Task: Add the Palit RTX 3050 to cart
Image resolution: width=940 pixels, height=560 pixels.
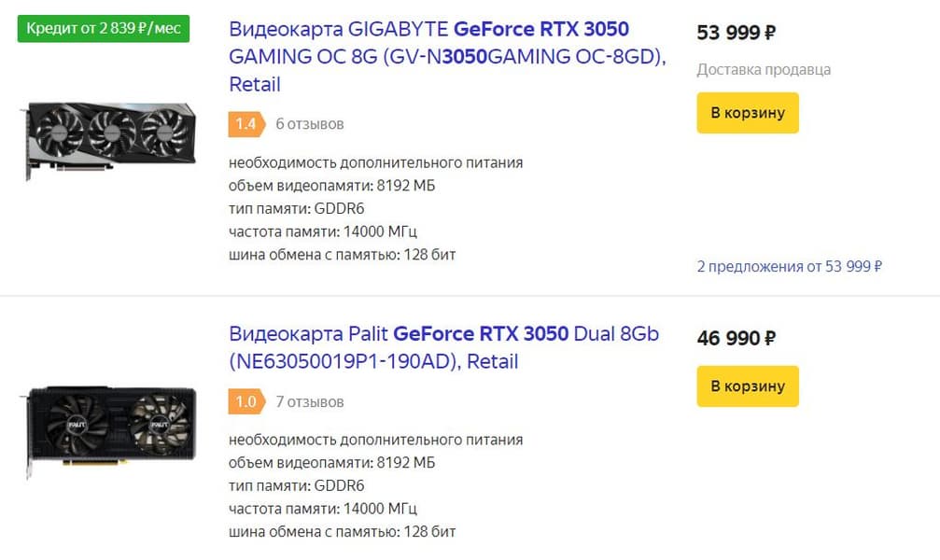Action: tap(747, 386)
